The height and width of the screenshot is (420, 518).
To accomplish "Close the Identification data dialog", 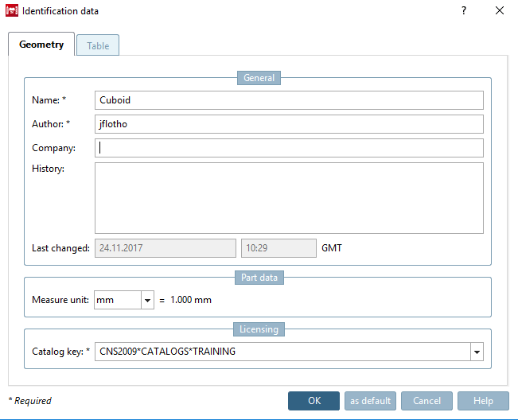I will pyautogui.click(x=500, y=10).
